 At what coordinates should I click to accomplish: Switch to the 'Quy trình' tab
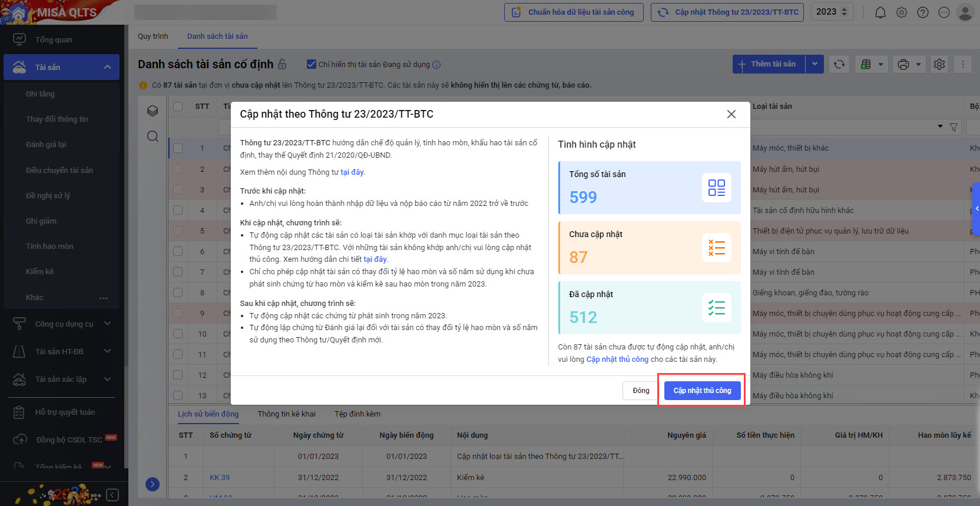pyautogui.click(x=153, y=36)
